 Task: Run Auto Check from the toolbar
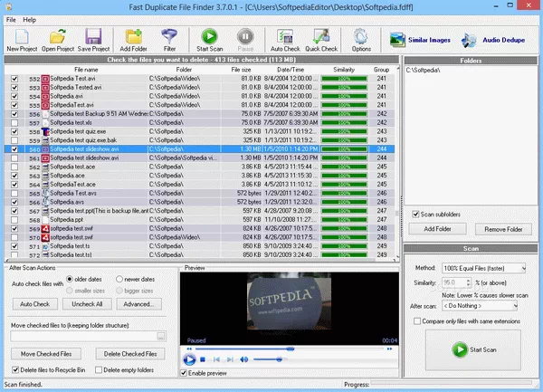(x=285, y=40)
